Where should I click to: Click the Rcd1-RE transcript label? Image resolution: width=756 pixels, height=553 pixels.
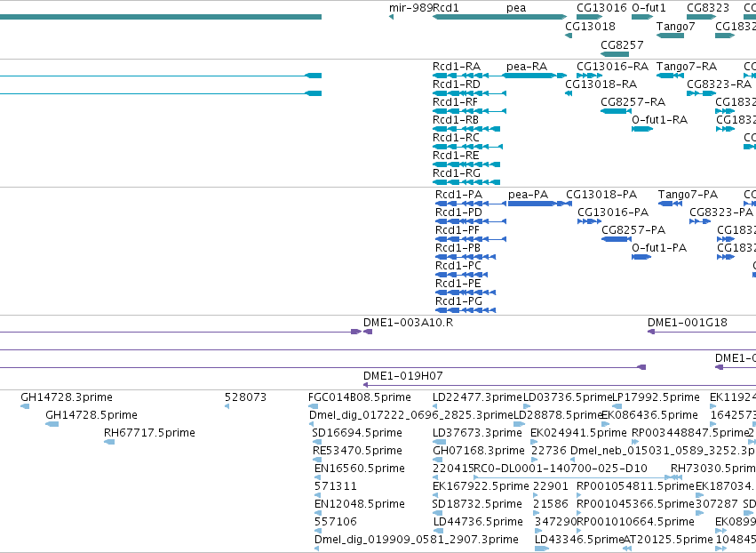pyautogui.click(x=456, y=156)
